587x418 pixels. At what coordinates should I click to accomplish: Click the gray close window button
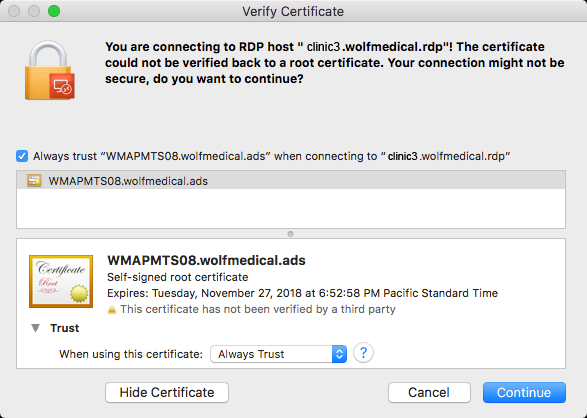14,11
